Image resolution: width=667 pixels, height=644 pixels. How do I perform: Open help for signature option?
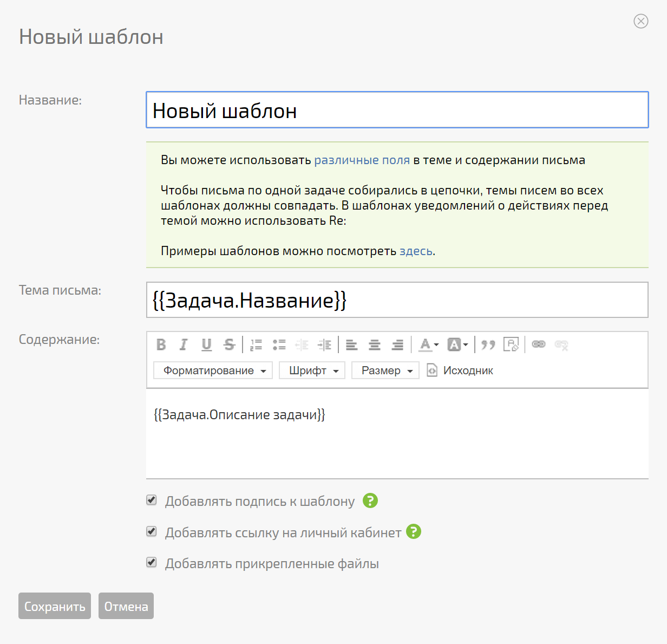(370, 500)
